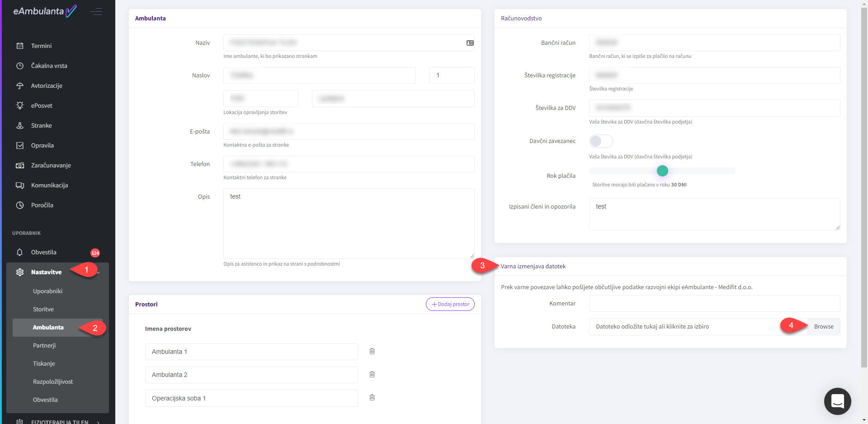Delete the Ambulanta 1 room

pyautogui.click(x=372, y=351)
